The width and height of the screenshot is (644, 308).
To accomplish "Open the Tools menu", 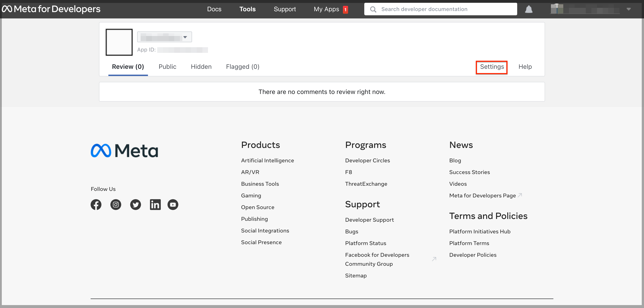I will [248, 9].
